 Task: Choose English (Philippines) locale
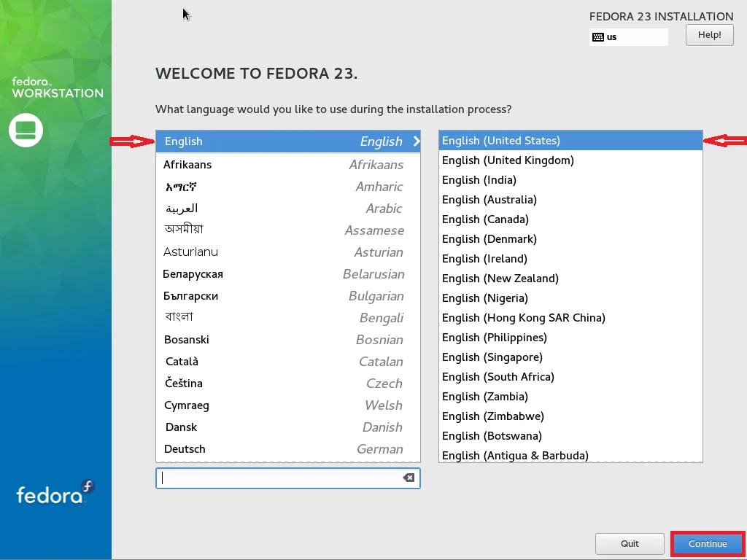coord(570,338)
